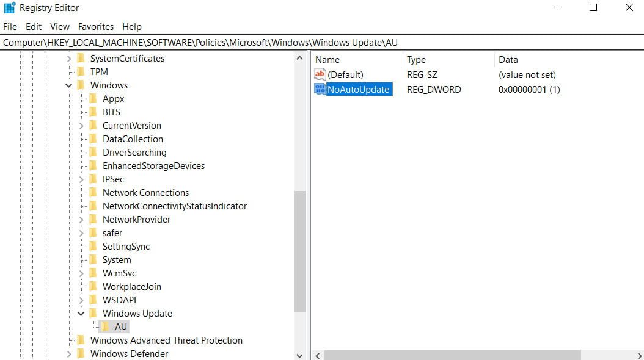This screenshot has height=360, width=644.
Task: Click the DriverSearching folder icon
Action: (93, 152)
